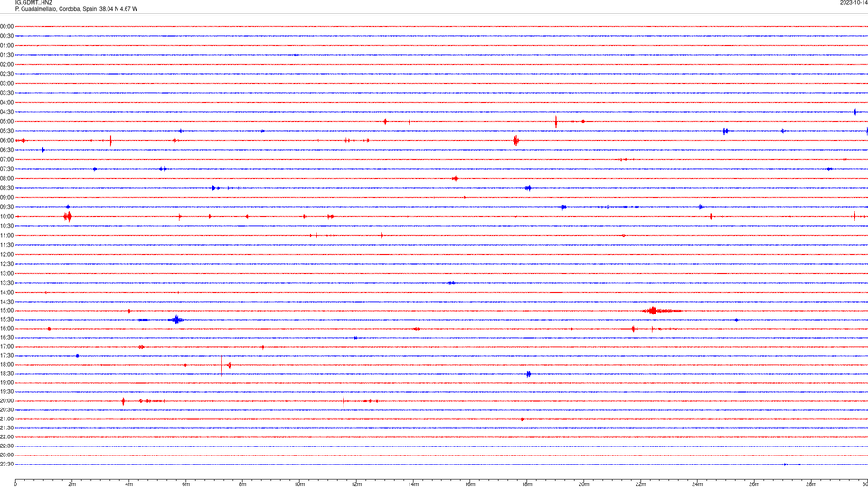Pick the 06:00 trace time label
The width and height of the screenshot is (868, 488).
[x=6, y=141]
